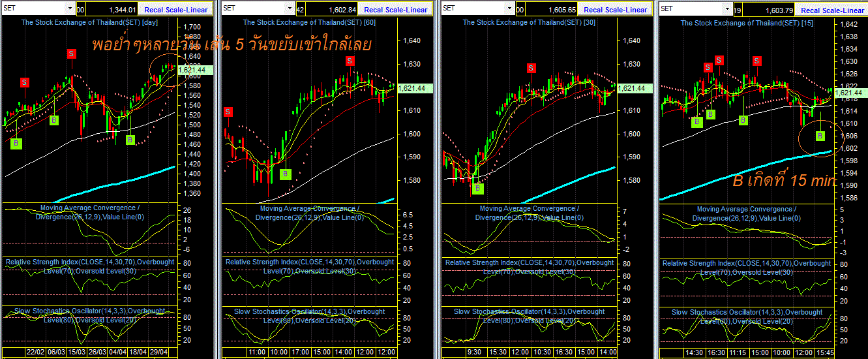Click the Relative Strength Index label in the 30-minute chart
This screenshot has height=359, width=868.
coord(529,266)
